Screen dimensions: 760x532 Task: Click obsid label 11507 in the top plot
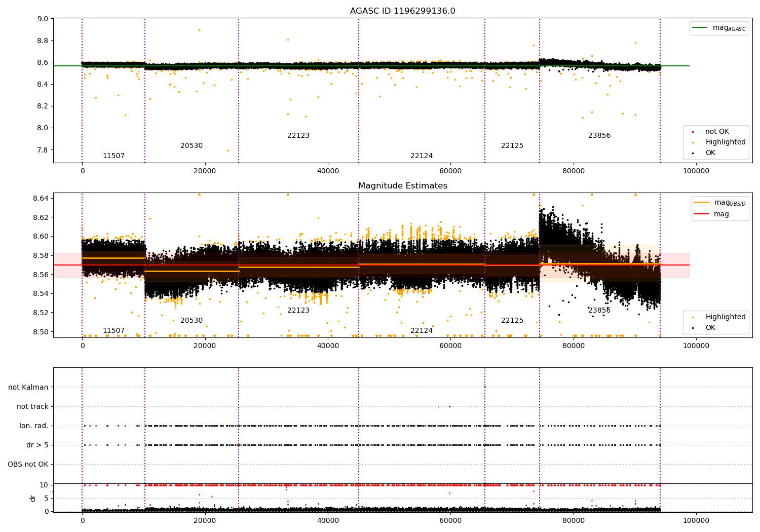coord(113,156)
